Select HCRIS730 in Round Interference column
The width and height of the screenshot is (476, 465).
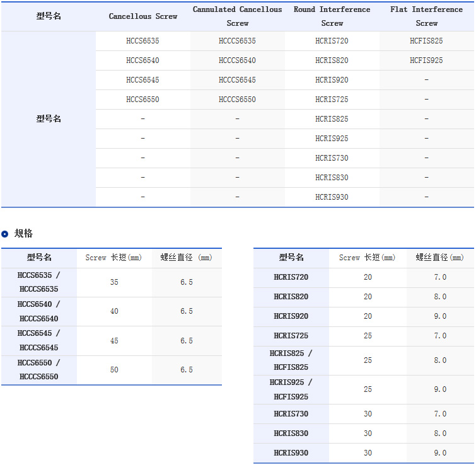[332, 158]
